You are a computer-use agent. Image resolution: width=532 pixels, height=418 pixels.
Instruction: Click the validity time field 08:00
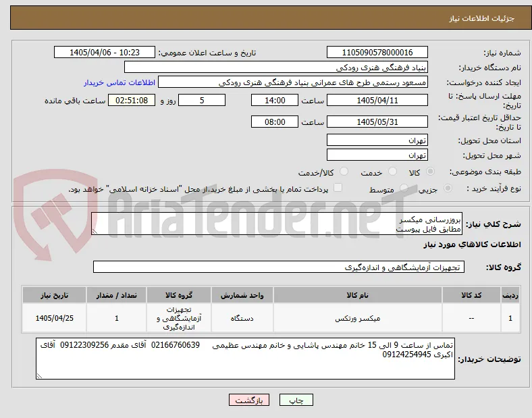click(275, 122)
